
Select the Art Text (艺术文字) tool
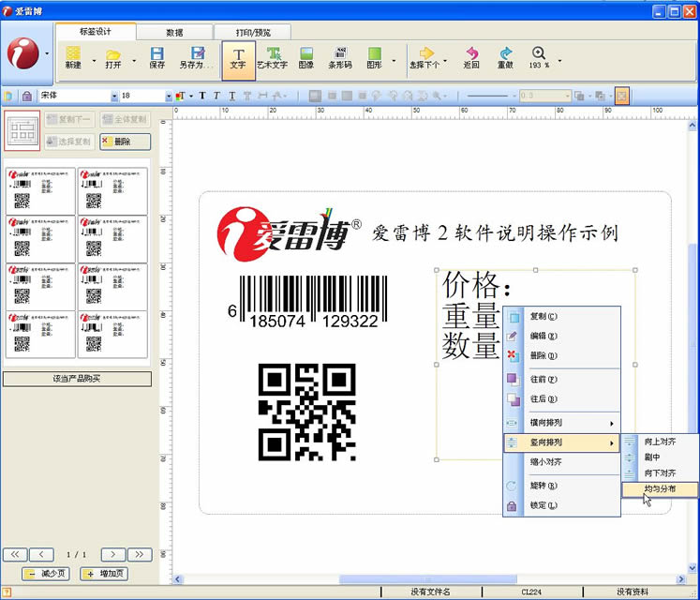pos(273,58)
